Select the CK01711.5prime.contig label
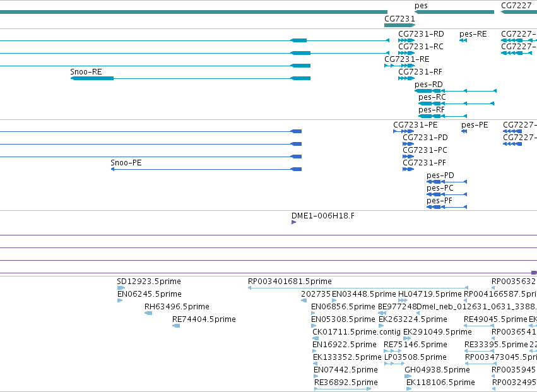The image size is (537, 392). [357, 333]
